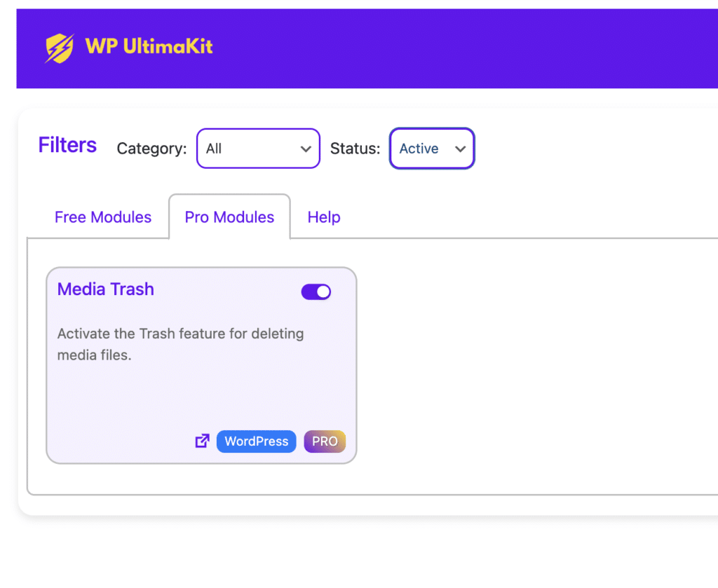Switch to the Free Modules tab
The image size is (718, 588).
coord(102,217)
